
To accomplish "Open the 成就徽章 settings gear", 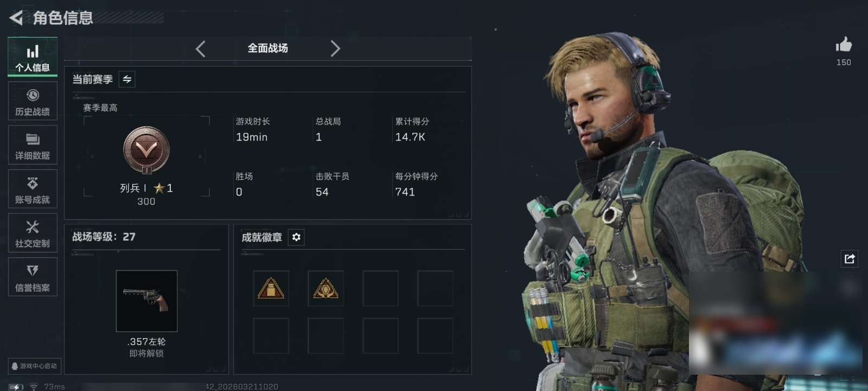I will coord(296,237).
